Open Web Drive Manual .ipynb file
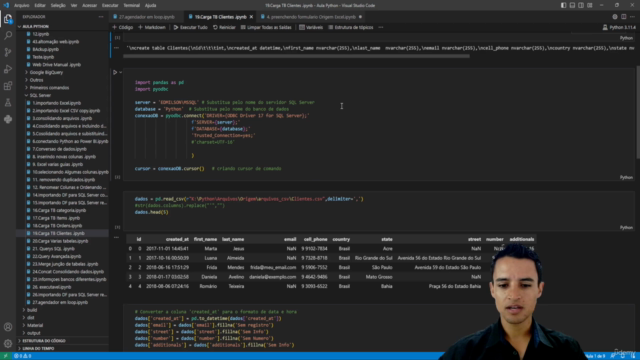 pyautogui.click(x=56, y=64)
